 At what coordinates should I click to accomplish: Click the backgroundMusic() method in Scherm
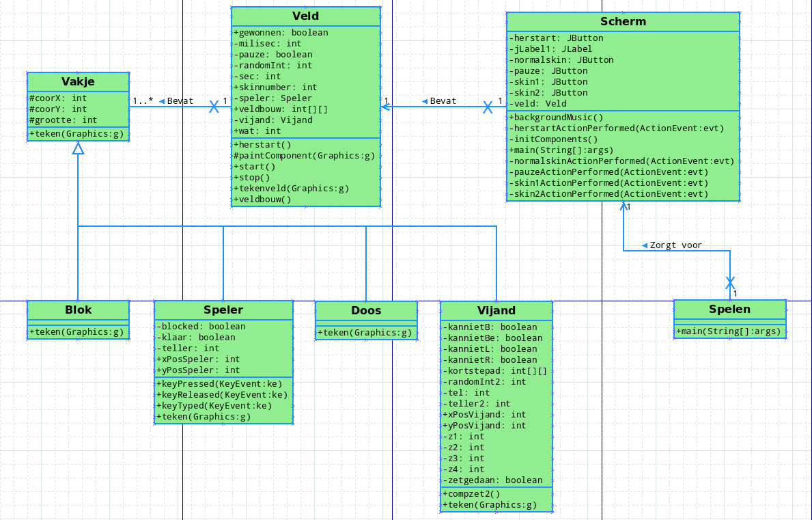(x=556, y=118)
